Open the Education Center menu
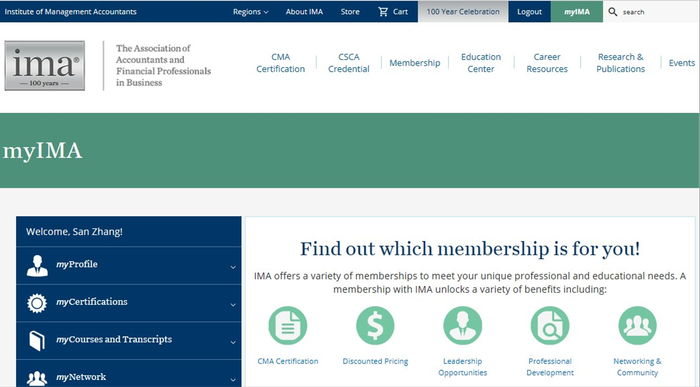700x387 pixels. point(481,63)
